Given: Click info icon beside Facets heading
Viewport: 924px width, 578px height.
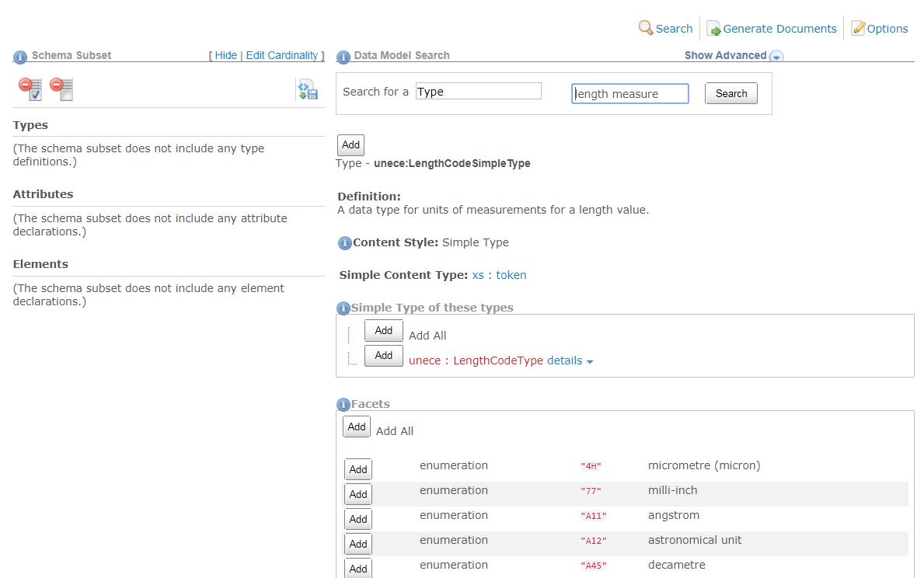Looking at the screenshot, I should [x=343, y=405].
